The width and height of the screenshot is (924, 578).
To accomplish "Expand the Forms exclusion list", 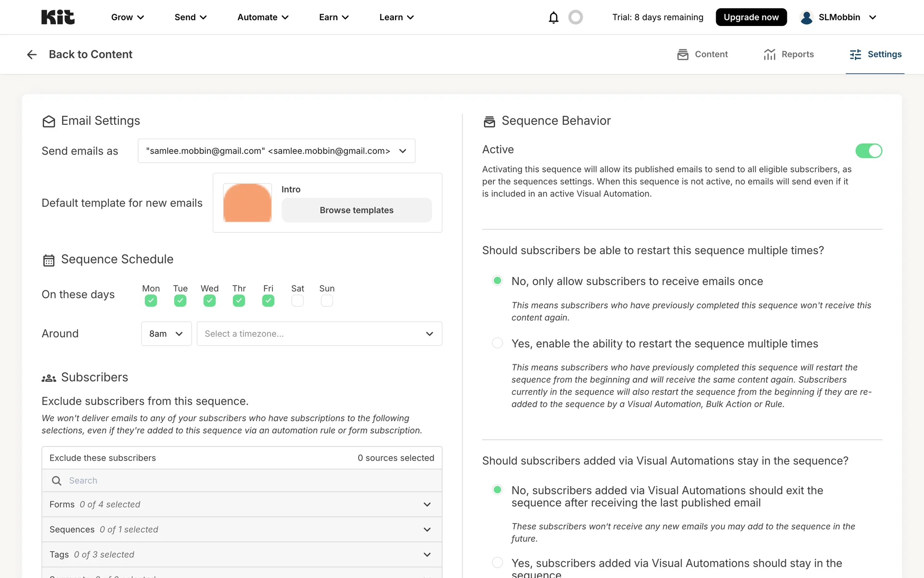I will click(242, 504).
